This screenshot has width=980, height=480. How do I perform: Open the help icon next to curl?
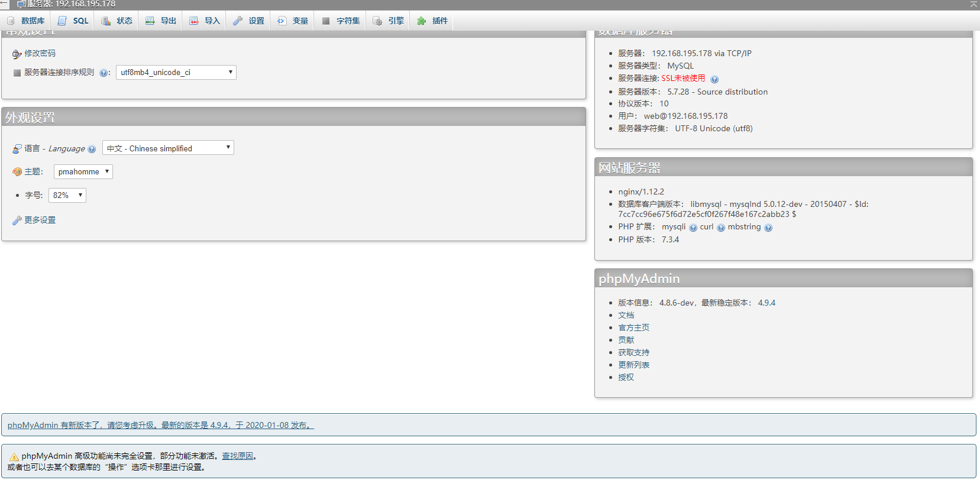[x=721, y=228]
